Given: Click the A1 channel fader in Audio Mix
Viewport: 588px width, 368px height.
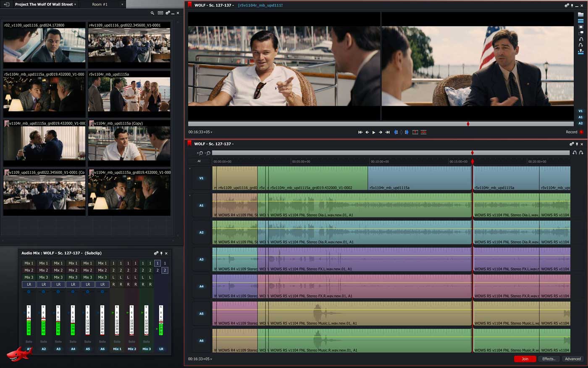Looking at the screenshot, I should click(x=29, y=320).
